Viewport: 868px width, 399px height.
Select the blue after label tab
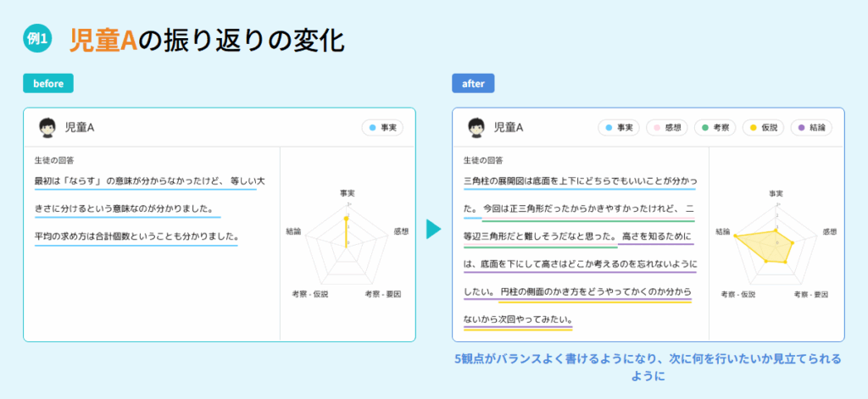pyautogui.click(x=473, y=83)
